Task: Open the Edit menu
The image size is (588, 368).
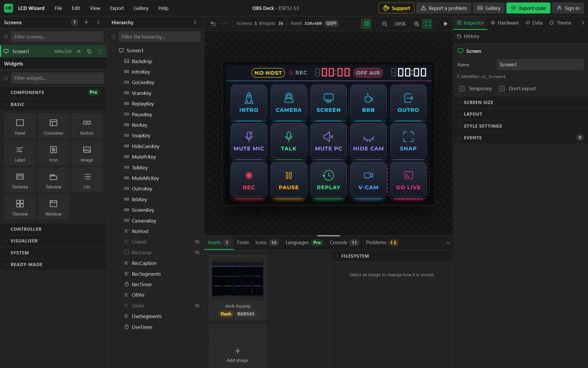Action: [76, 8]
